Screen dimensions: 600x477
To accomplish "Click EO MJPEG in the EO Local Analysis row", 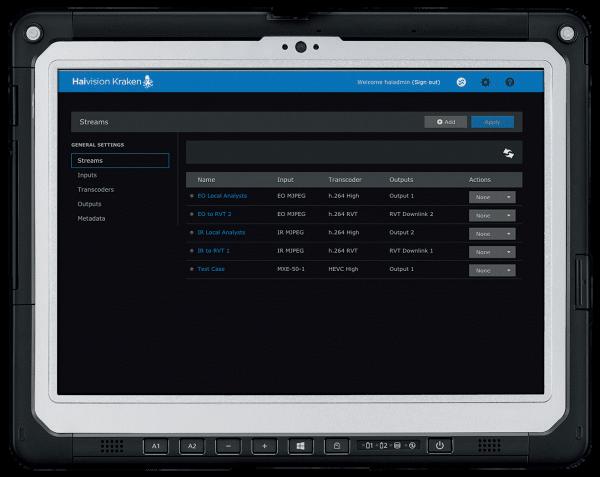I will pyautogui.click(x=291, y=196).
